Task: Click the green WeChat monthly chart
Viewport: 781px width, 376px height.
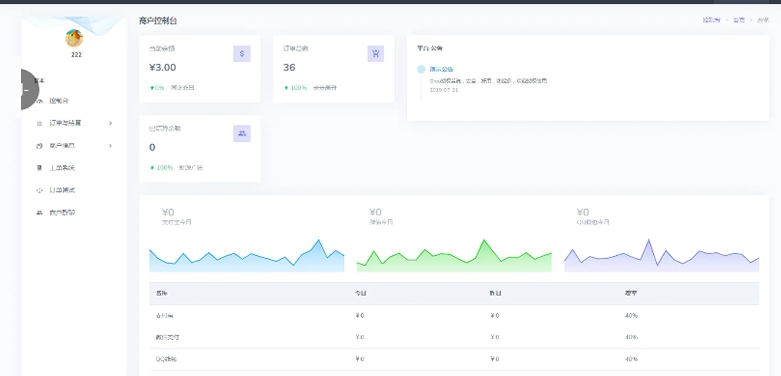Action: click(454, 255)
